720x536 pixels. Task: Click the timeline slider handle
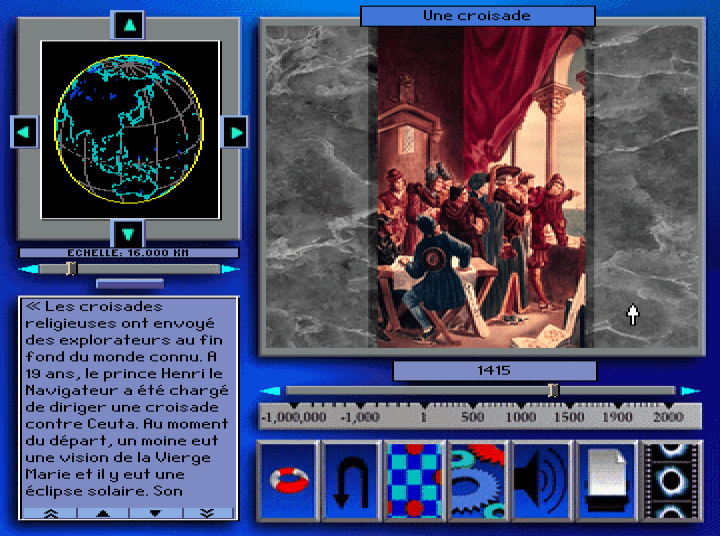pos(554,390)
